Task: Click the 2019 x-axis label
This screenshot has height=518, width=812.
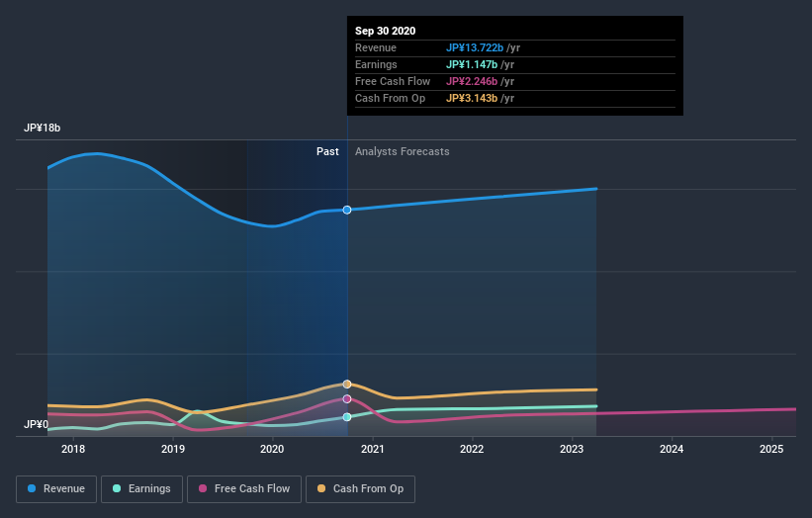Action: click(173, 449)
